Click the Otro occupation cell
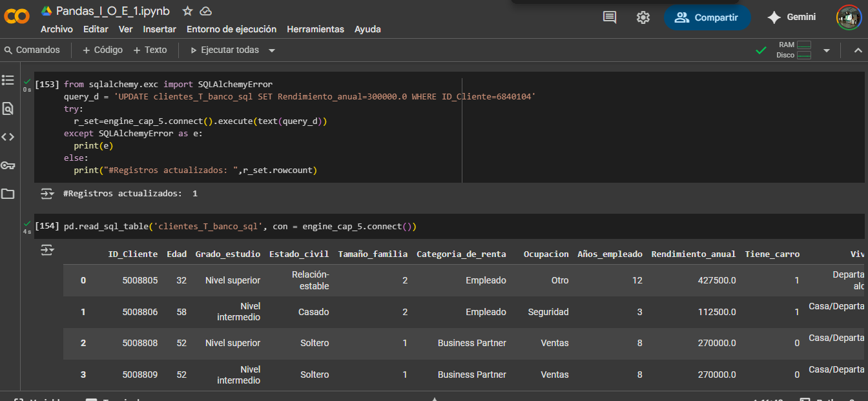 point(560,280)
